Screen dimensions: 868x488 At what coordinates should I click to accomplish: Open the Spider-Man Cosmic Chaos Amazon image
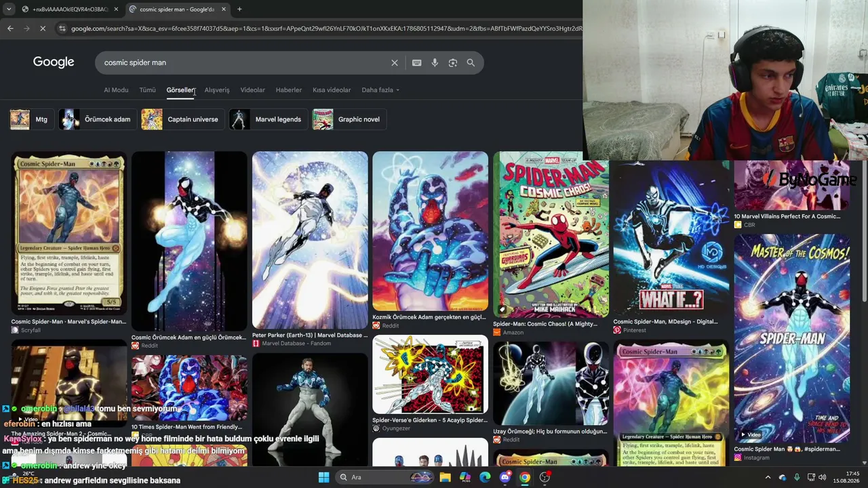click(551, 235)
